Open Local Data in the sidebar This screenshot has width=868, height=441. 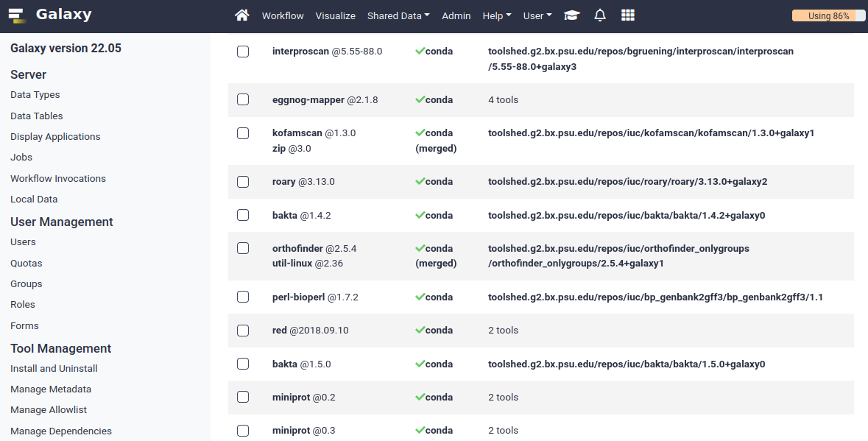pos(34,200)
